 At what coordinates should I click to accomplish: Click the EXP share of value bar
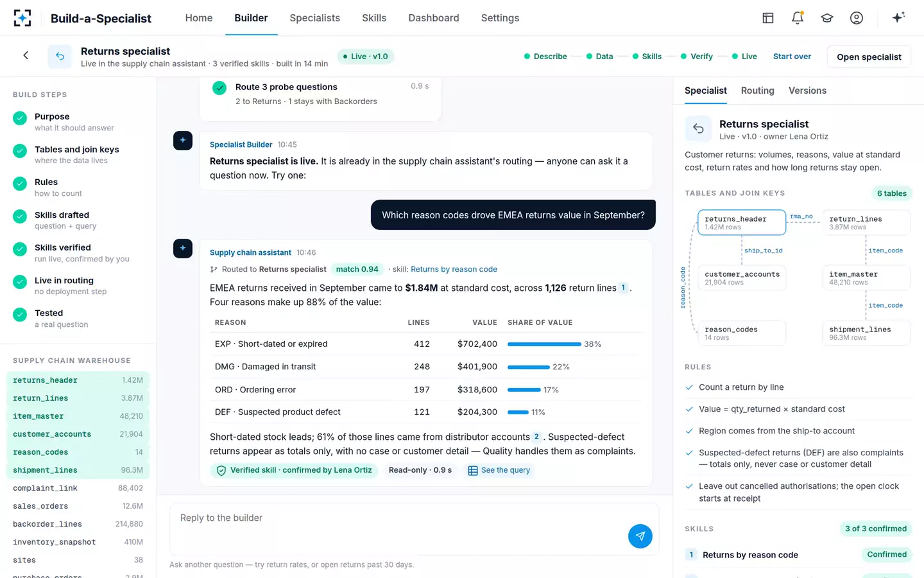click(x=544, y=344)
